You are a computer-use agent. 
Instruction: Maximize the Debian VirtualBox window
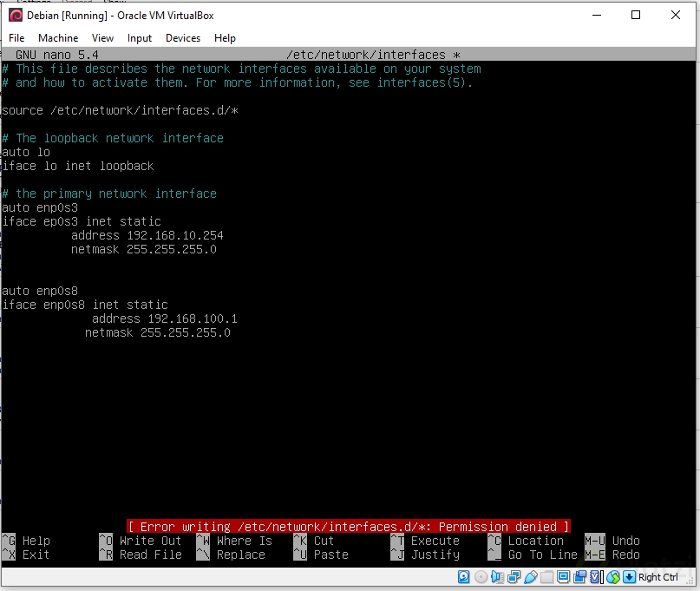(636, 16)
